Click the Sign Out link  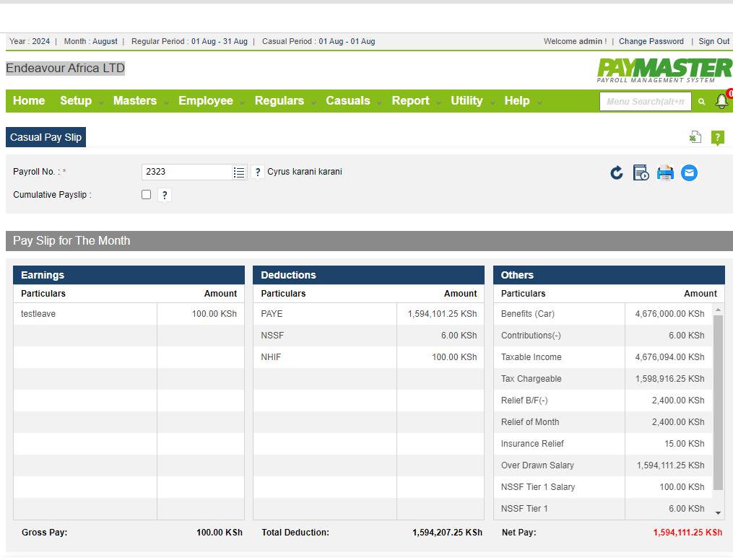point(714,42)
